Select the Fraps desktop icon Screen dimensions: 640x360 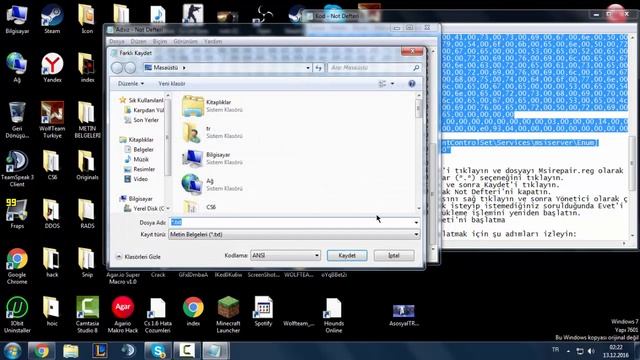[x=17, y=213]
